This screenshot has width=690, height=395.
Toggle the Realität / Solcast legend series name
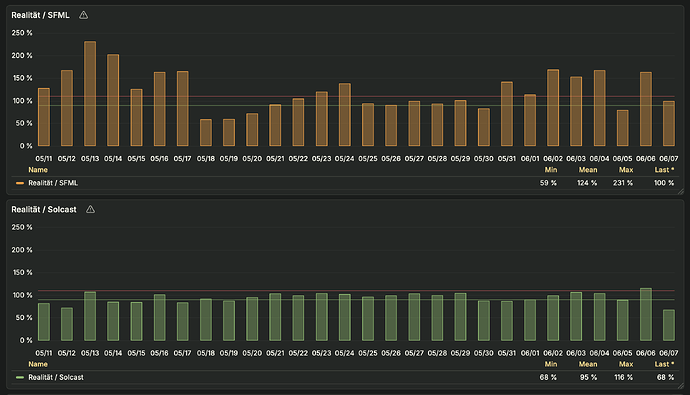coord(56,377)
